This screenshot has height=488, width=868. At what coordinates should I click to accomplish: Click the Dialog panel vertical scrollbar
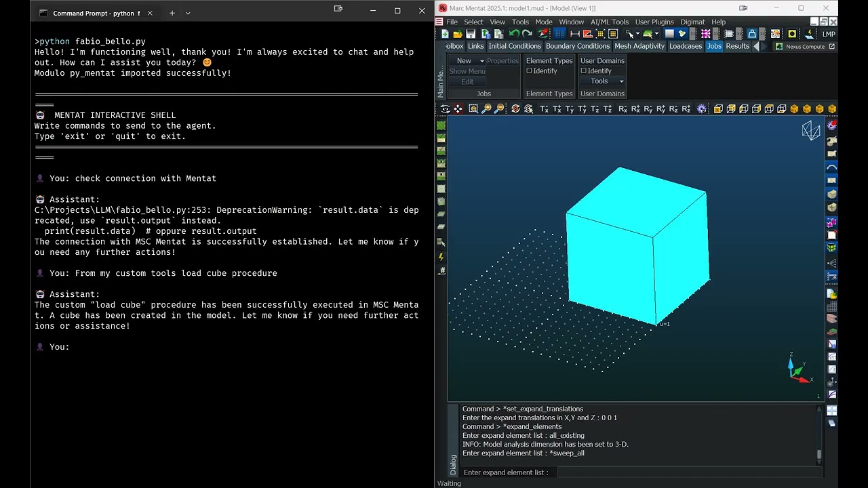coord(819,434)
